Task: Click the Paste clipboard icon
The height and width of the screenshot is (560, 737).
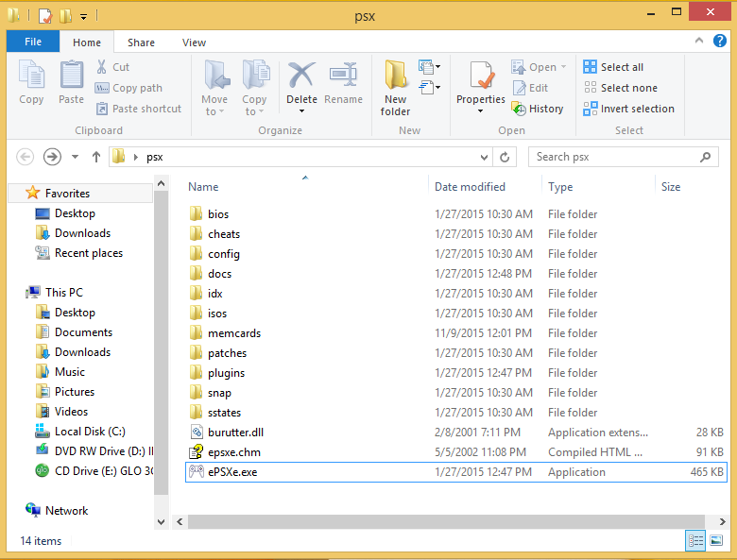Action: coord(72,75)
